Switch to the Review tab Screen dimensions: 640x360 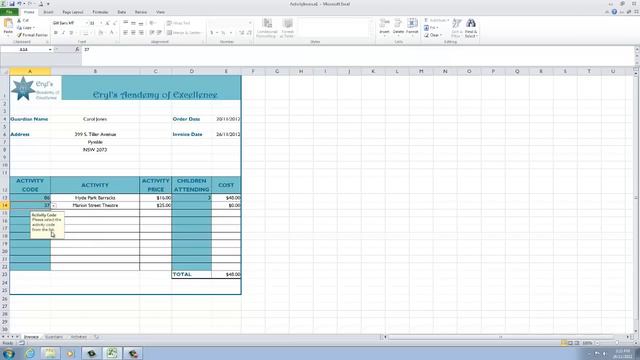coord(141,12)
